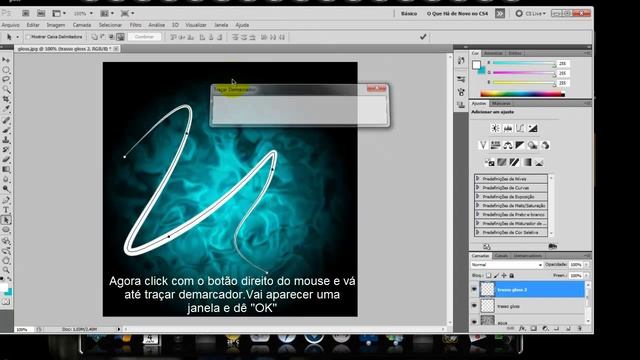
Task: Open the Normal blend mode dropdown
Action: coord(507,265)
